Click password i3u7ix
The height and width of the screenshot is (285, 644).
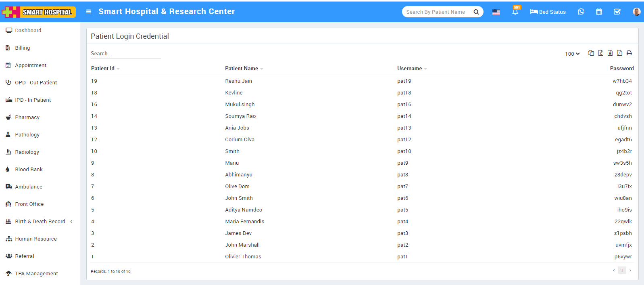tap(625, 187)
